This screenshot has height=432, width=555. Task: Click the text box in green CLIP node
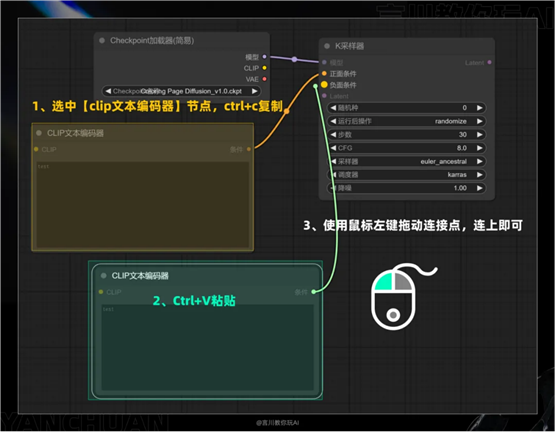207,348
